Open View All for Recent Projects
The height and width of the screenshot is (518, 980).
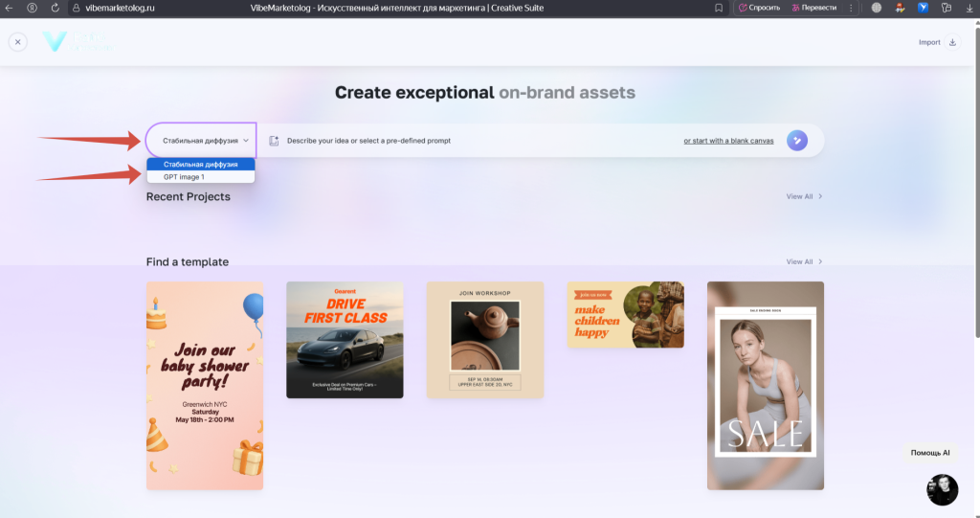804,196
